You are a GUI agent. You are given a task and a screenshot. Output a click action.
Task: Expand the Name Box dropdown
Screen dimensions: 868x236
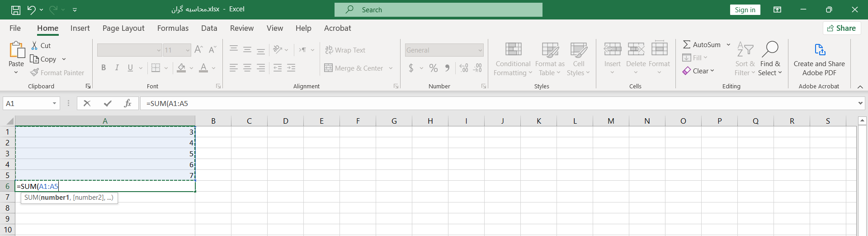54,103
